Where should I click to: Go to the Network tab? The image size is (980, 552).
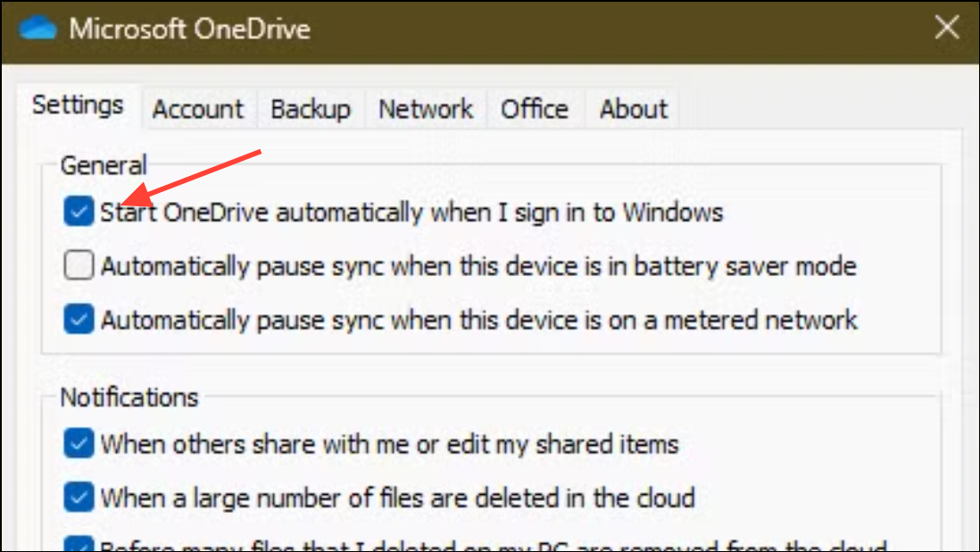click(x=426, y=109)
